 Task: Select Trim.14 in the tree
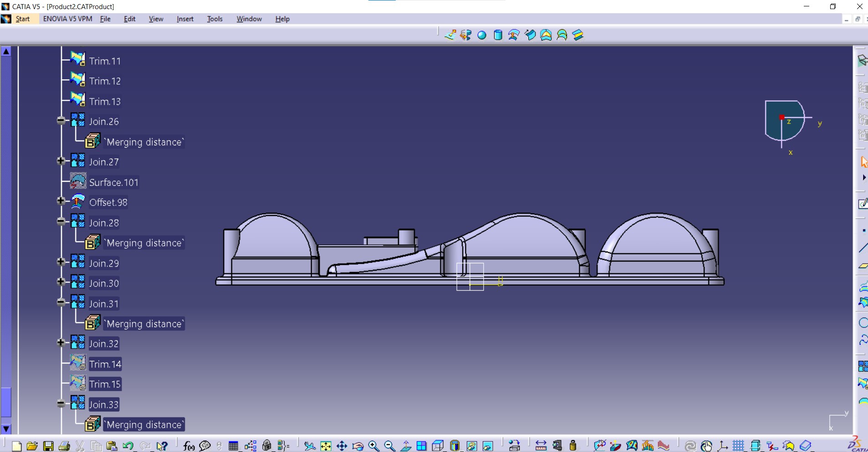[x=105, y=364]
